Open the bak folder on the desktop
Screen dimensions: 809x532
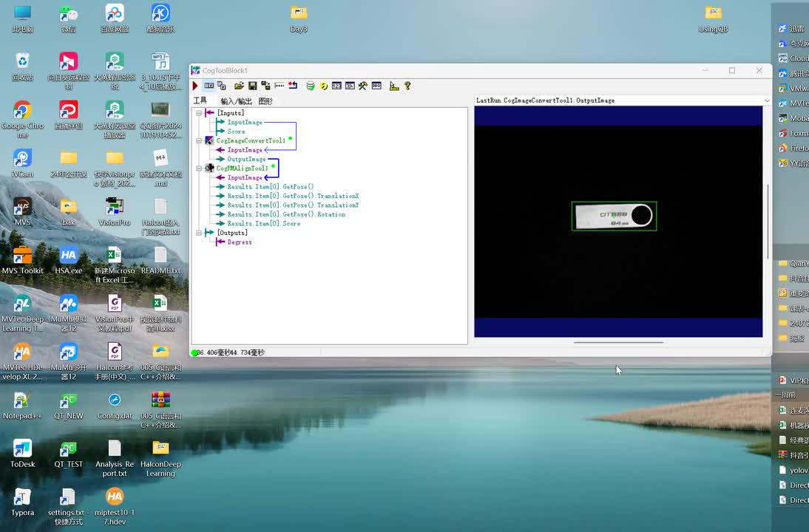[69, 212]
